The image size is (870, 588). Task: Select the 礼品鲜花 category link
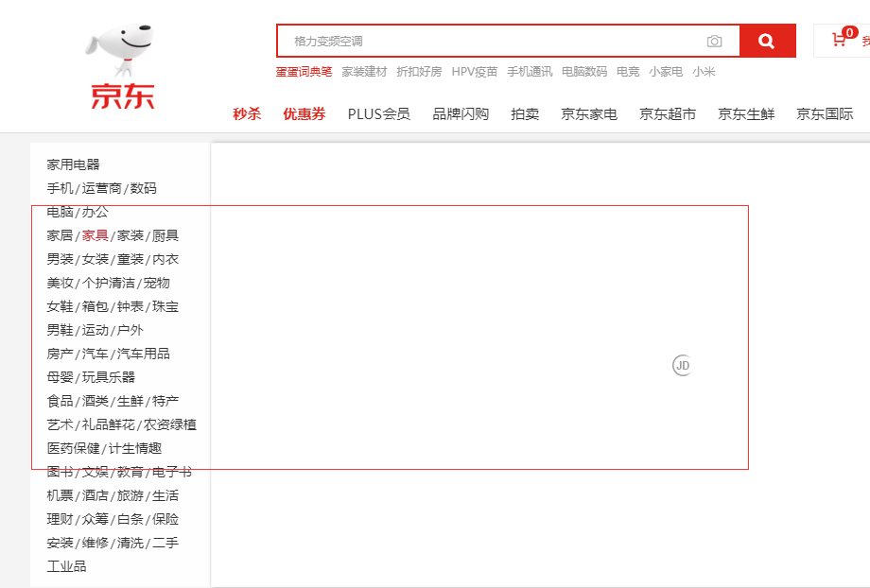pyautogui.click(x=108, y=424)
